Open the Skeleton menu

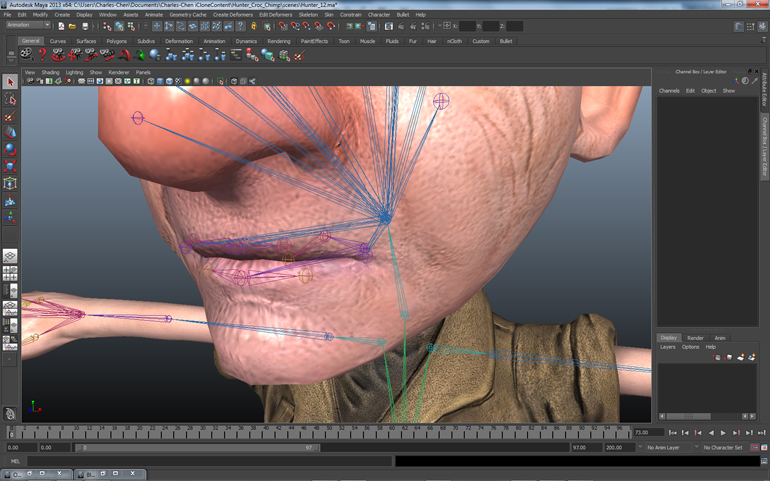tap(308, 15)
